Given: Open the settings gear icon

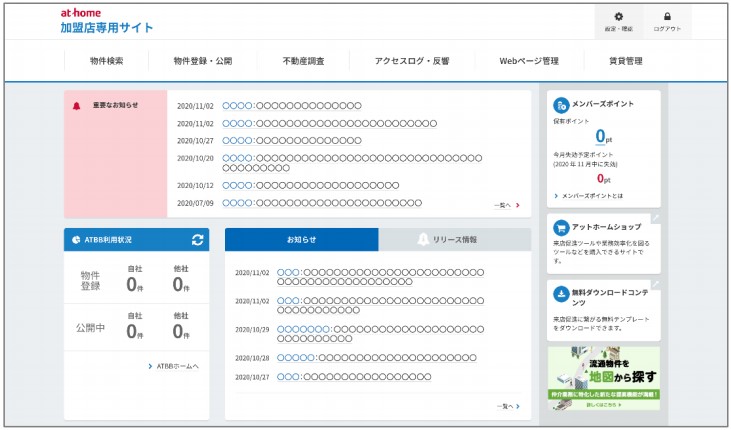Looking at the screenshot, I should (619, 17).
